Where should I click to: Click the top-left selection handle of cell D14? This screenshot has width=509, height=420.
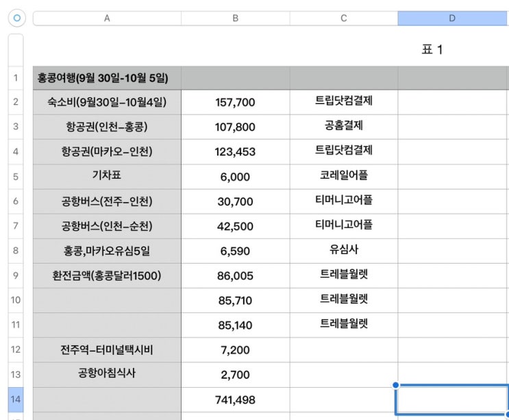(x=395, y=385)
